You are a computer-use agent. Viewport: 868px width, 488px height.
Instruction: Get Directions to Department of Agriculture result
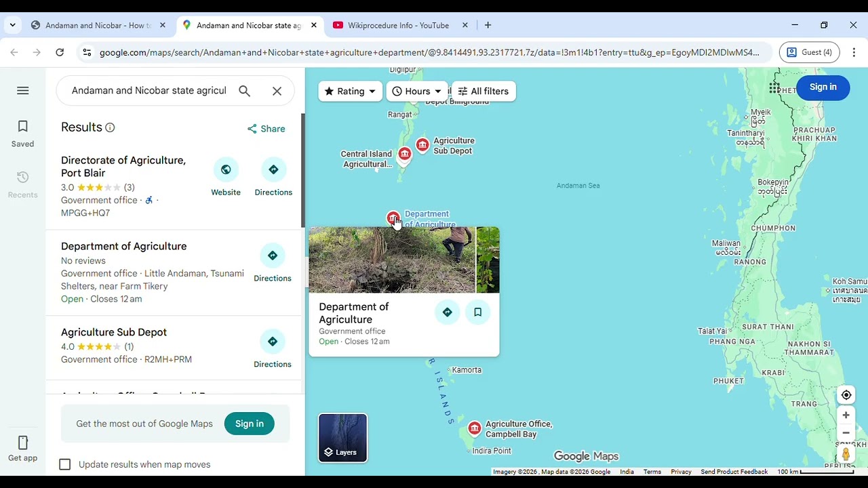273,264
